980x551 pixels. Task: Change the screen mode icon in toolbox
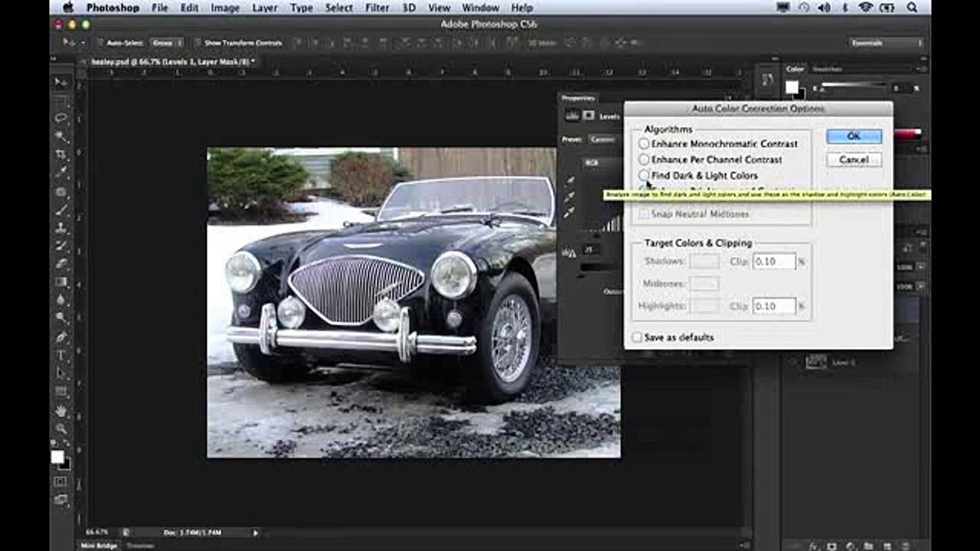[60, 500]
